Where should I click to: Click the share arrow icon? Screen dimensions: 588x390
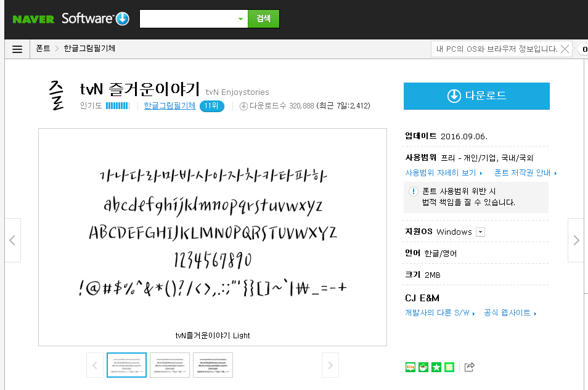click(x=470, y=367)
